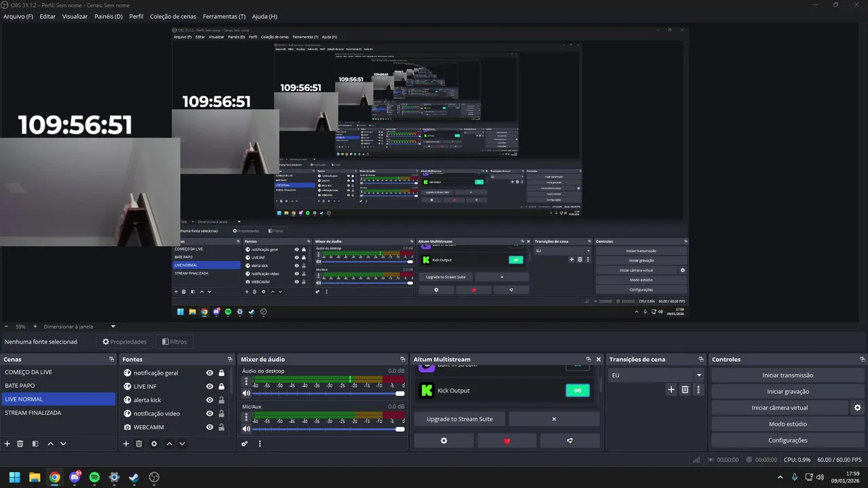Toggle visibility of notificação video source
868x488 pixels.
pos(210,413)
